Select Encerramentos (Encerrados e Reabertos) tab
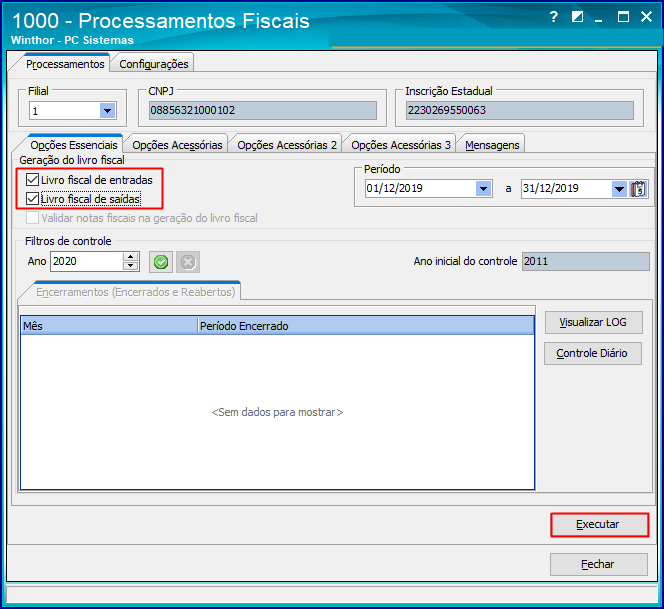The height and width of the screenshot is (609, 664). [x=136, y=292]
